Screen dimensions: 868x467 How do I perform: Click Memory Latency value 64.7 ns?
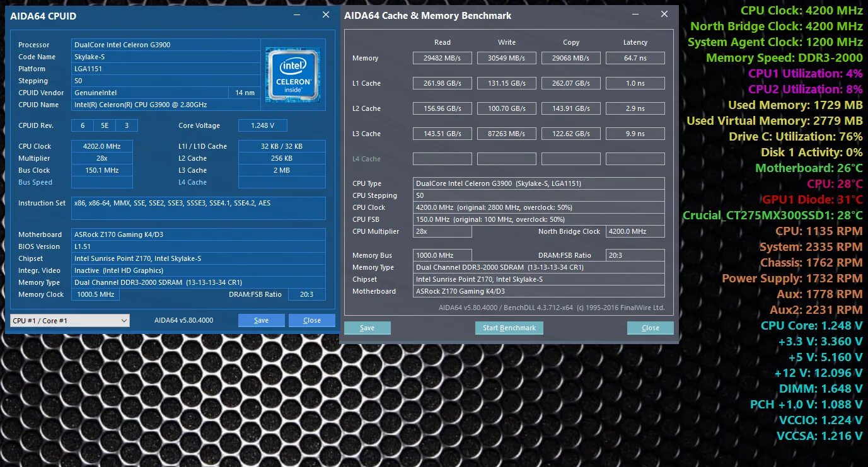tap(635, 58)
